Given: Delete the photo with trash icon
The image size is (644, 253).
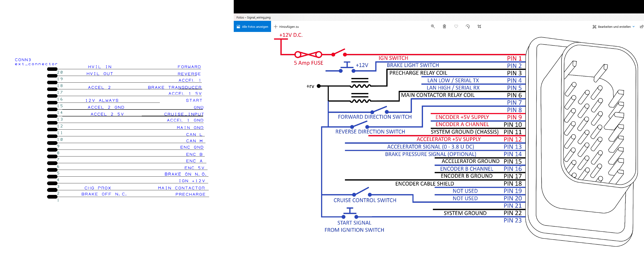Looking at the screenshot, I should pyautogui.click(x=444, y=26).
